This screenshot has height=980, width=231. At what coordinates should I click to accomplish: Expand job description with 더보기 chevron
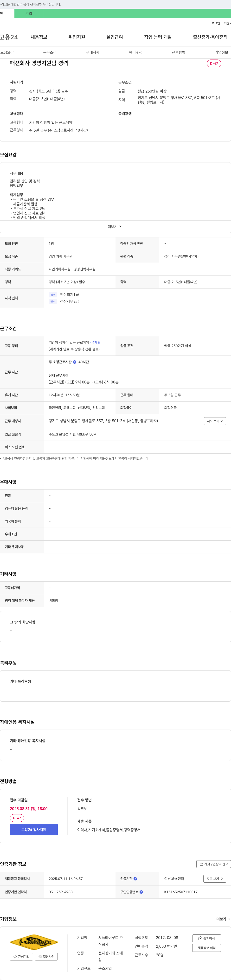pos(115,226)
